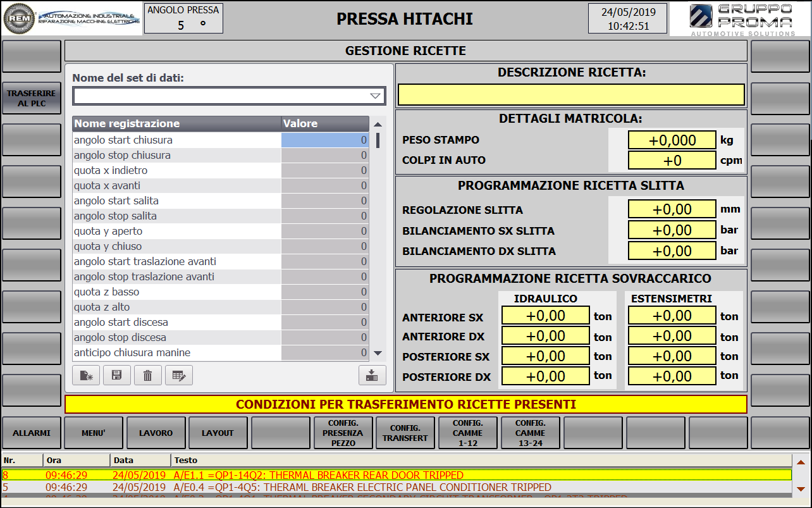Screen dimensions: 812x508
Task: Click the Ora alarm column header
Action: tap(76, 460)
